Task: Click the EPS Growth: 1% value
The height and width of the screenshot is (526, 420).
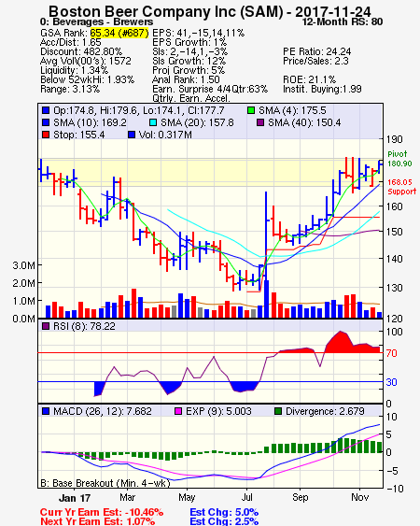Action: (189, 42)
